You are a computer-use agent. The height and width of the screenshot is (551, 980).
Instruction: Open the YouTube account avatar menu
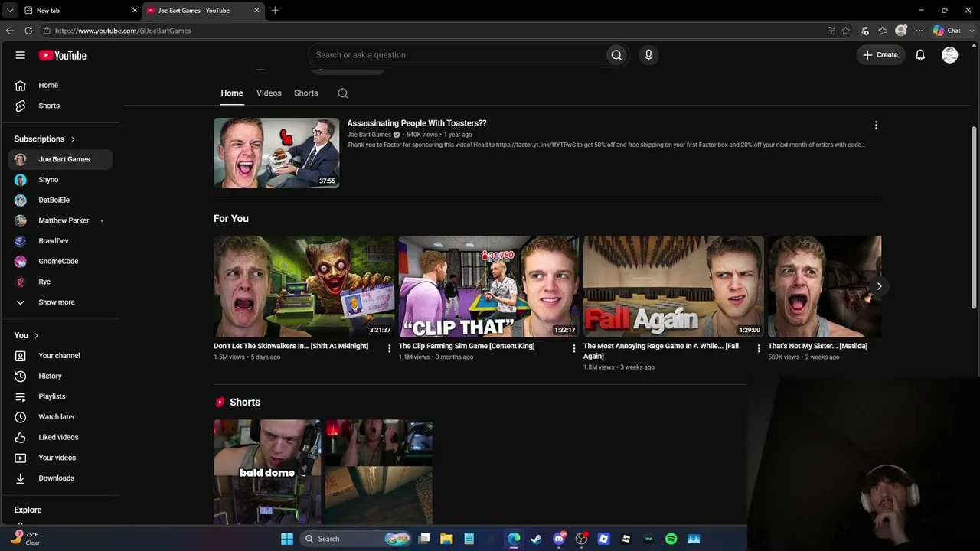(950, 55)
